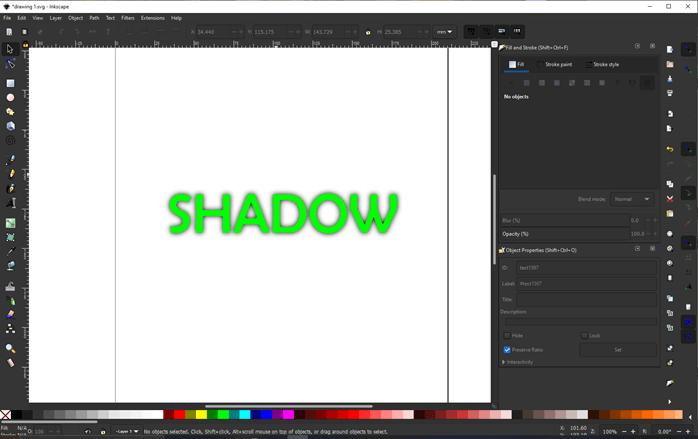This screenshot has height=439, width=698.
Task: Select the Measure ruler tool
Action: click(x=10, y=363)
